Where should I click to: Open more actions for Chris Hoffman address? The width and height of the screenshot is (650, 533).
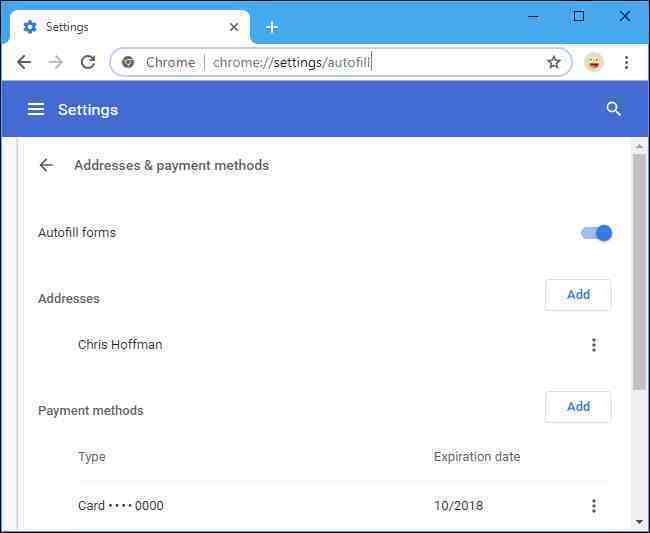(594, 345)
